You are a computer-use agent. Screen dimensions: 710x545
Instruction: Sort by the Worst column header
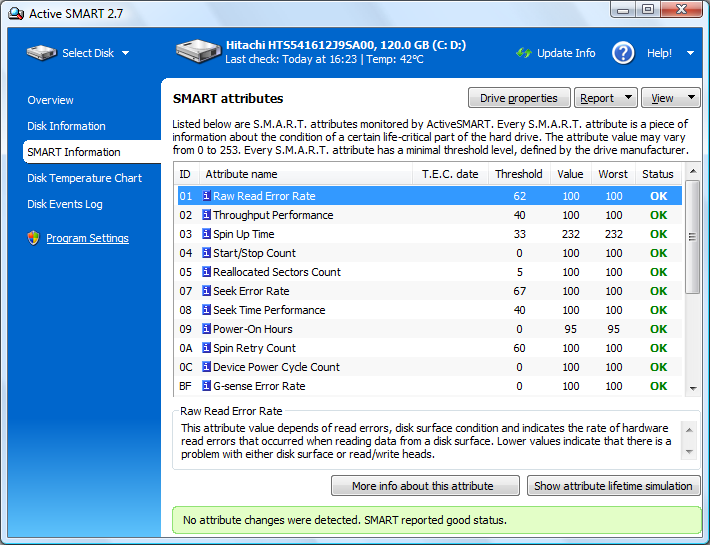click(x=613, y=174)
